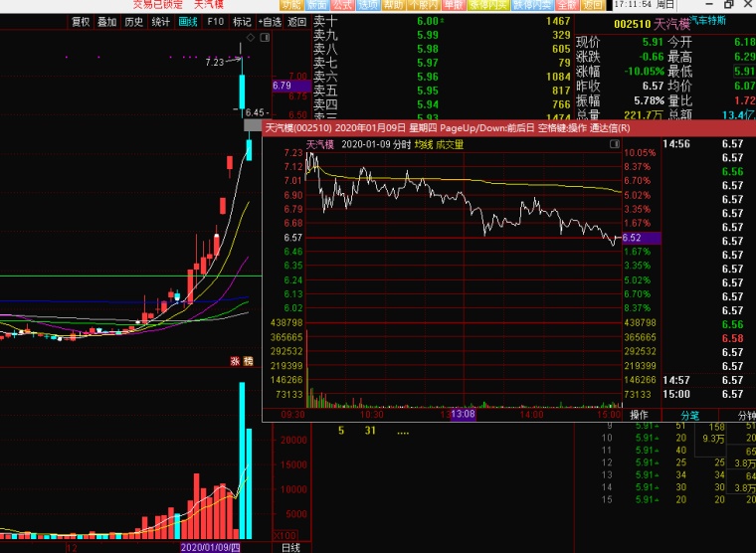The width and height of the screenshot is (756, 553).
Task: Expand the 日线 period selector
Action: 290,547
